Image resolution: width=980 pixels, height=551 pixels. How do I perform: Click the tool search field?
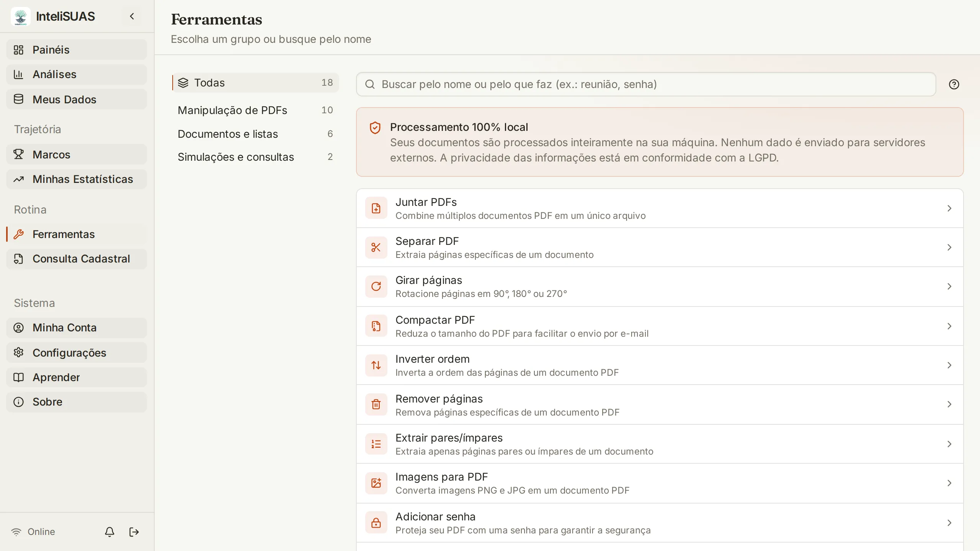646,84
